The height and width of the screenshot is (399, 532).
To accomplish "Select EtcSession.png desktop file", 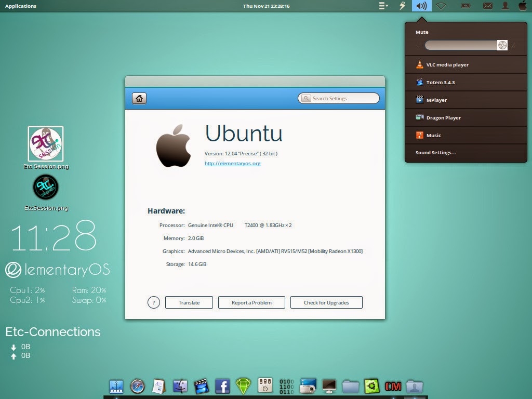I will (x=46, y=193).
